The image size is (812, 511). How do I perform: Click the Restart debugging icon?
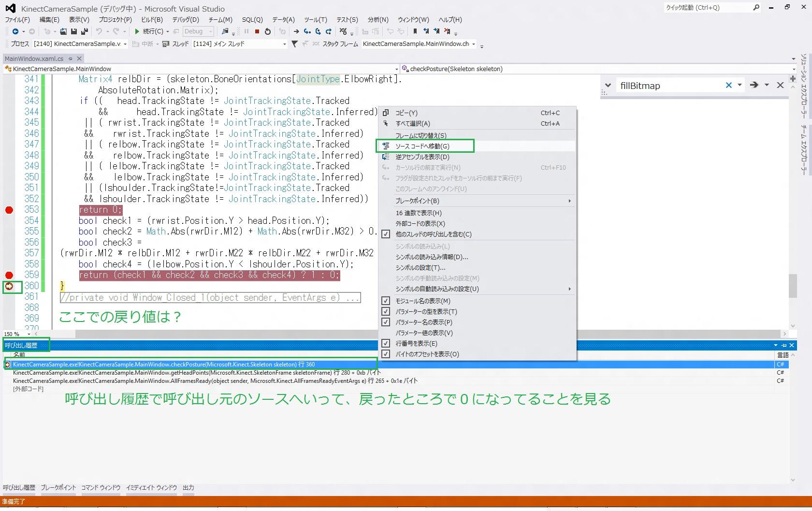pos(268,31)
